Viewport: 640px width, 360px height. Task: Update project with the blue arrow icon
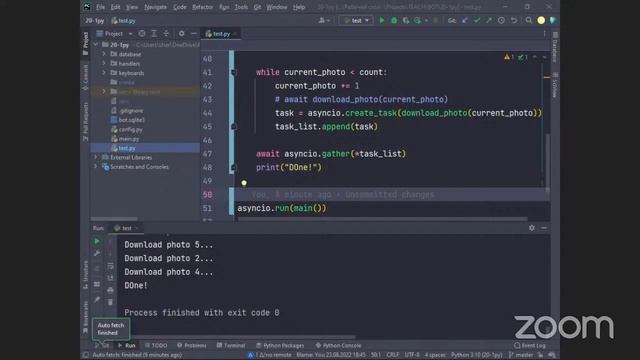click(464, 20)
